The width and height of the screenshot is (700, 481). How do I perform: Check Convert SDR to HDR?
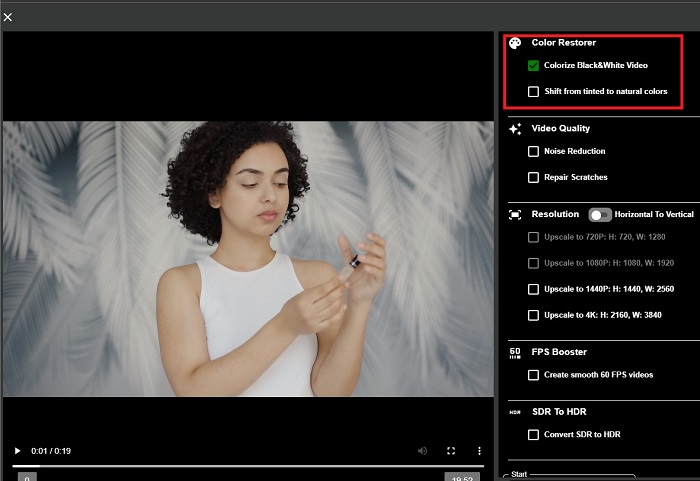(x=533, y=435)
